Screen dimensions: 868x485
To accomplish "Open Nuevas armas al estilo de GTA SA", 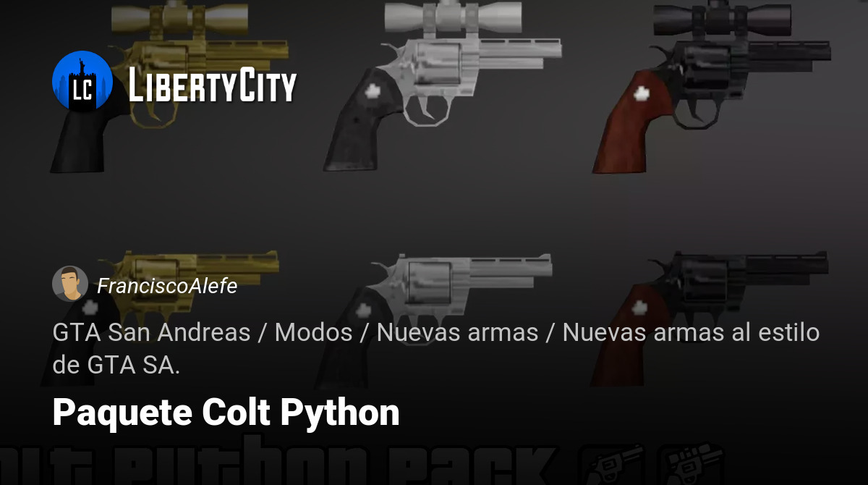I will point(436,349).
